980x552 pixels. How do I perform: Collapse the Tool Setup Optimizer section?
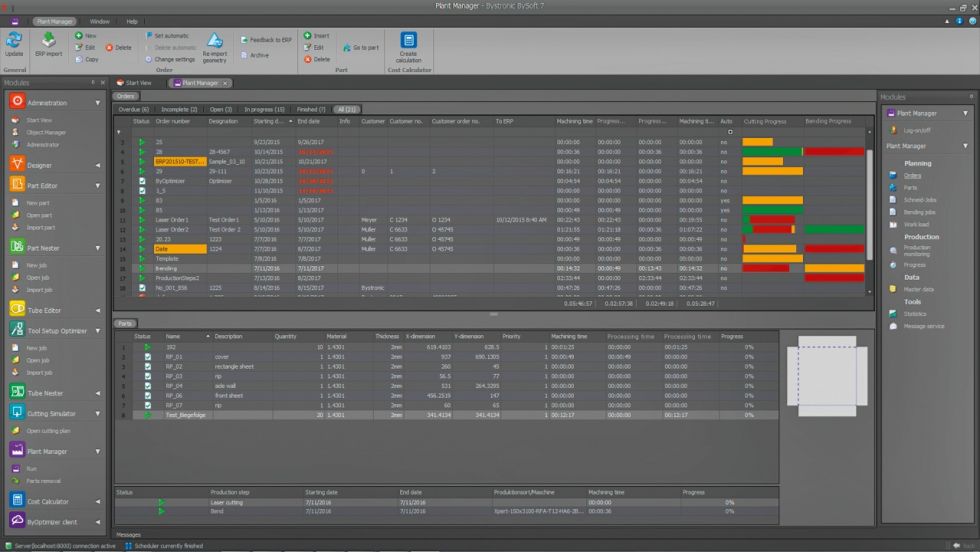pyautogui.click(x=98, y=331)
